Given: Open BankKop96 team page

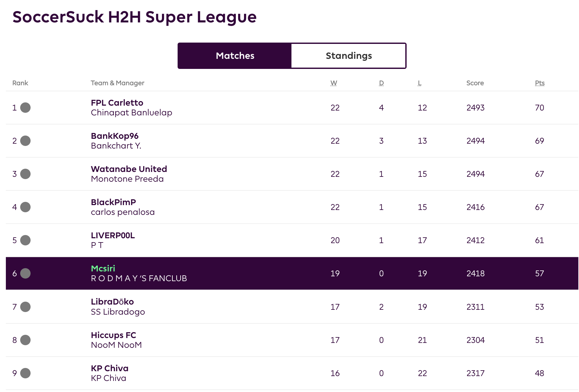Looking at the screenshot, I should 114,136.
